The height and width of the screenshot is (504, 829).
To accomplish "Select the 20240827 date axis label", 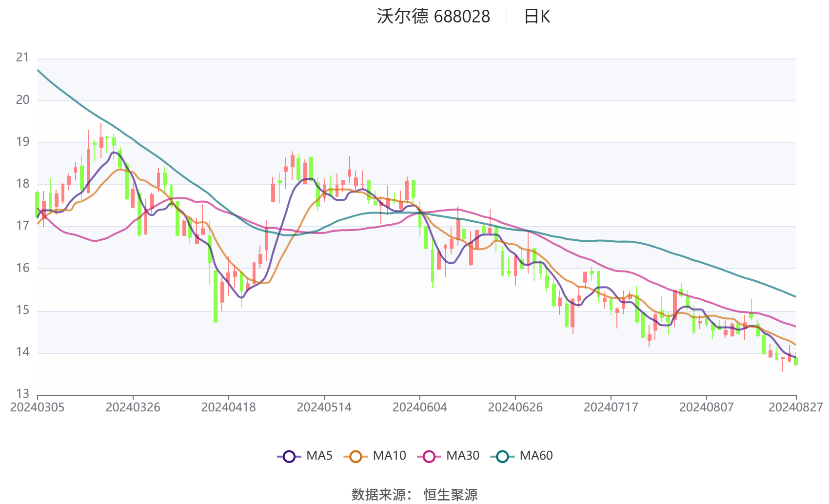I will point(796,407).
